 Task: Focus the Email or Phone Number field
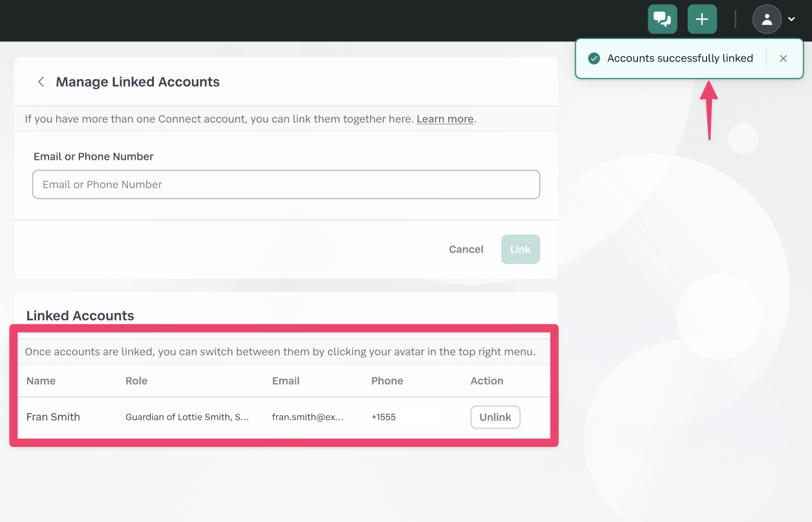(286, 185)
